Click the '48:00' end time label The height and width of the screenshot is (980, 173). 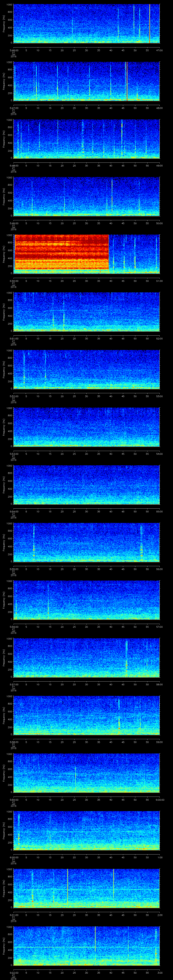159,108
